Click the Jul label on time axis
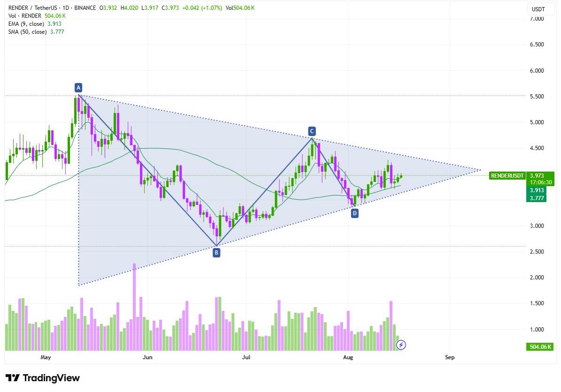561x392 pixels. click(246, 357)
